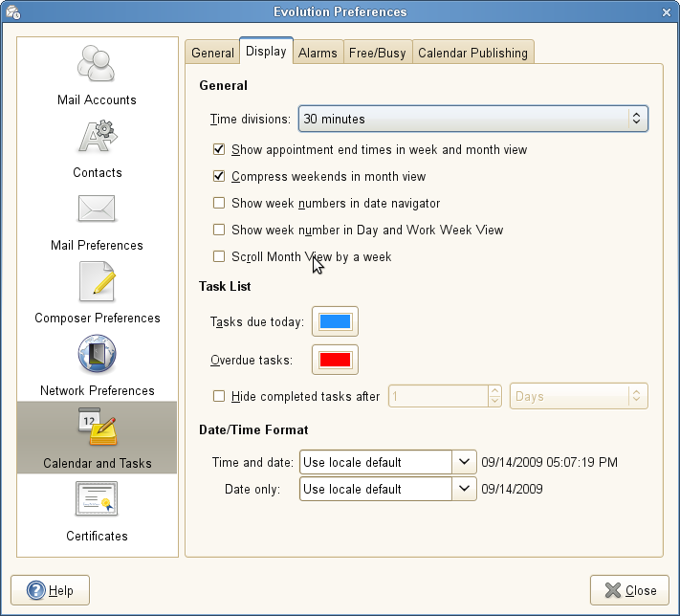Click the Mail Preferences label
This screenshot has height=616, width=680.
(97, 245)
